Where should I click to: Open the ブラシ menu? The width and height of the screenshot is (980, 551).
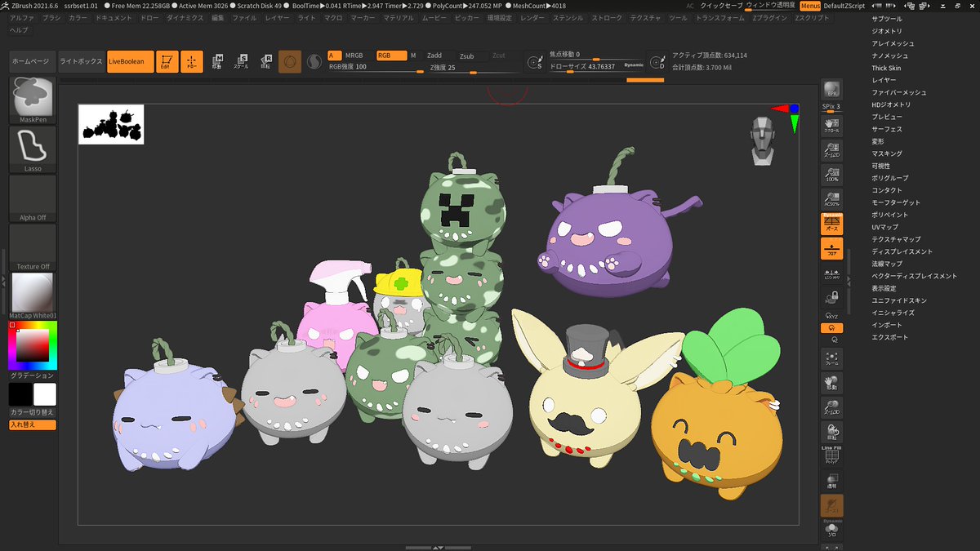coord(51,17)
